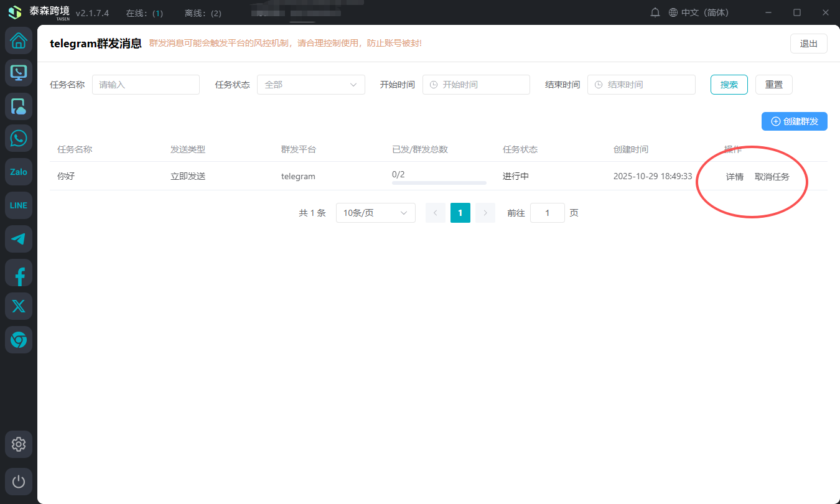Click the WhatsApp sidebar icon
The width and height of the screenshot is (840, 504).
19,138
